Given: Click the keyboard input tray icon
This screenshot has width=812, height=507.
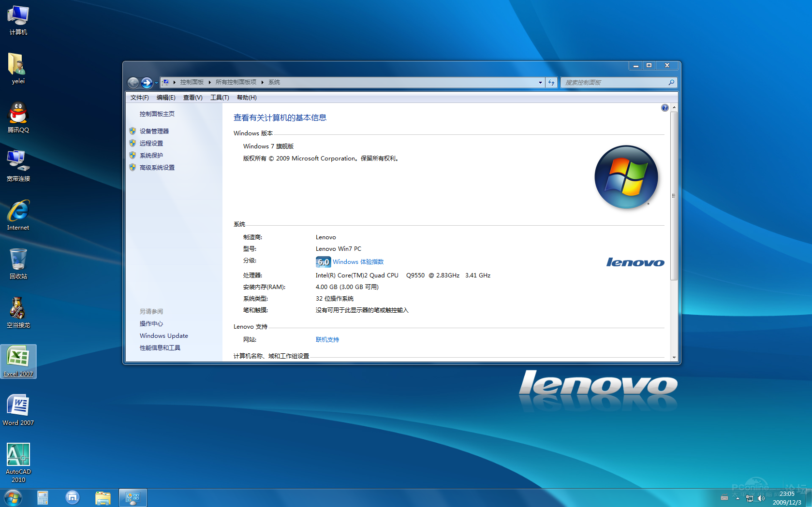Looking at the screenshot, I should tap(724, 498).
